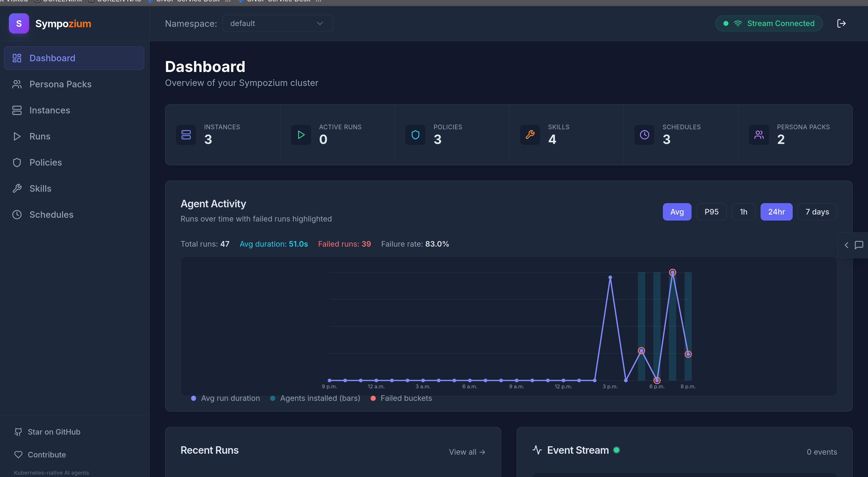This screenshot has width=868, height=477.
Task: Go to Persona Packs page
Action: (x=74, y=84)
